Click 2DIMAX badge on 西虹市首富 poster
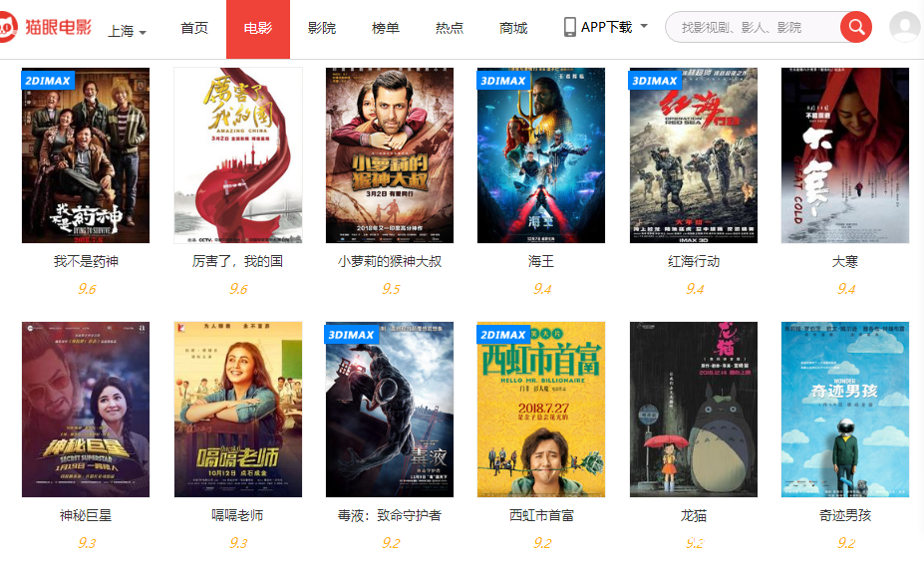This screenshot has width=924, height=562. click(x=503, y=334)
